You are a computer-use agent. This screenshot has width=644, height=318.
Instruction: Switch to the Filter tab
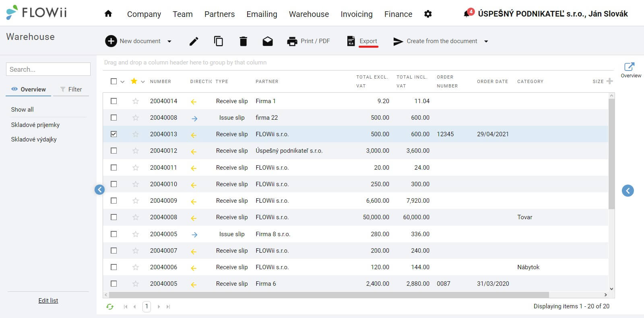tap(71, 89)
